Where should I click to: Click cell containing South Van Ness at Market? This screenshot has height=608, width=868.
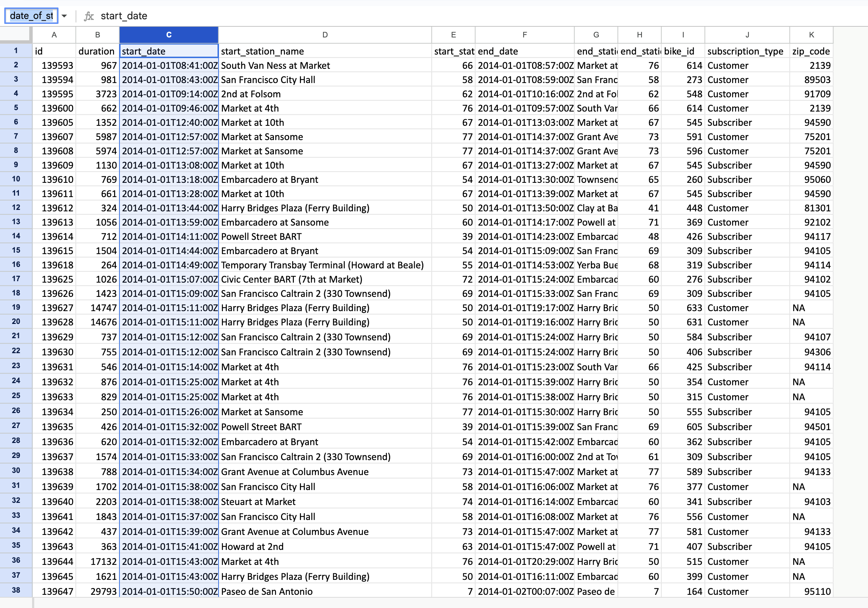coord(276,65)
